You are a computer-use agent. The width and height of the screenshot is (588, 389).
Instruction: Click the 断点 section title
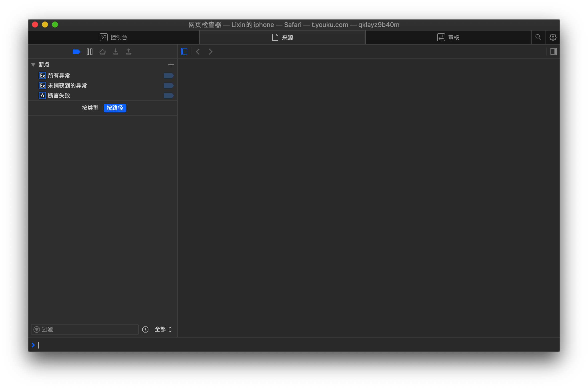click(x=44, y=65)
